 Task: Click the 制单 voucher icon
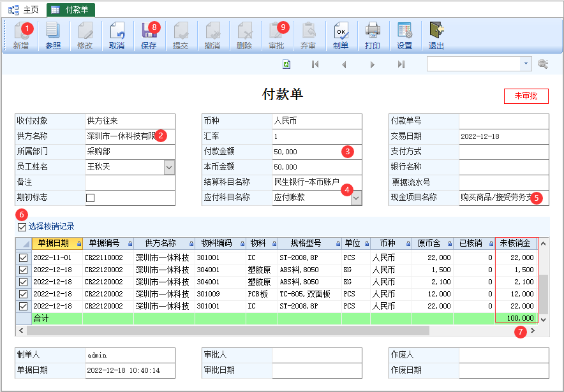point(341,36)
